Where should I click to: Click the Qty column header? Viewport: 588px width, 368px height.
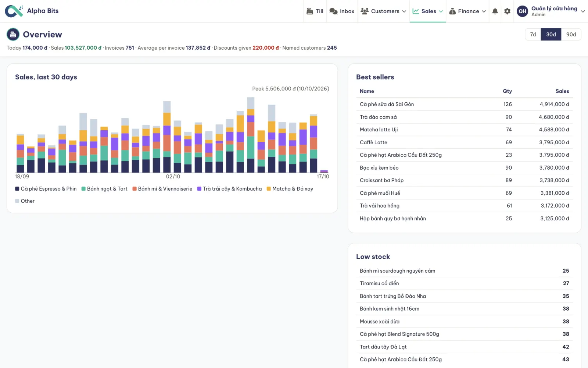coord(507,91)
